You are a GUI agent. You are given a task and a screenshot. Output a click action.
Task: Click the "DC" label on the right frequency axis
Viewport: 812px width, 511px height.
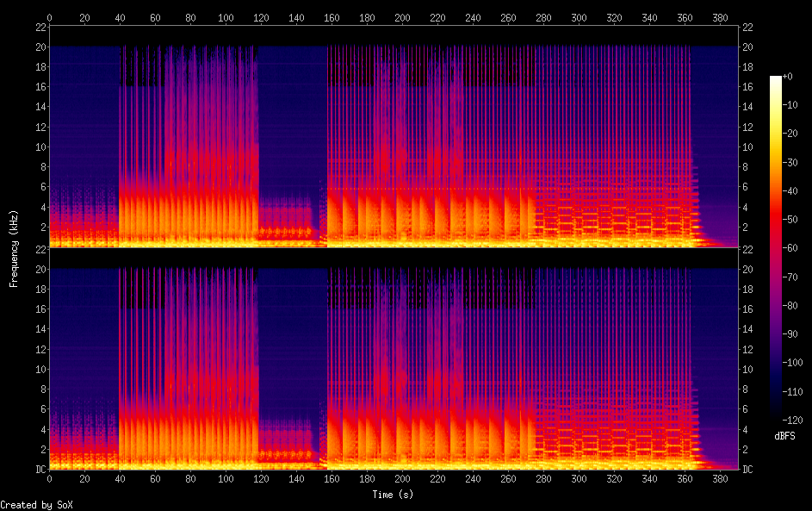tap(747, 470)
